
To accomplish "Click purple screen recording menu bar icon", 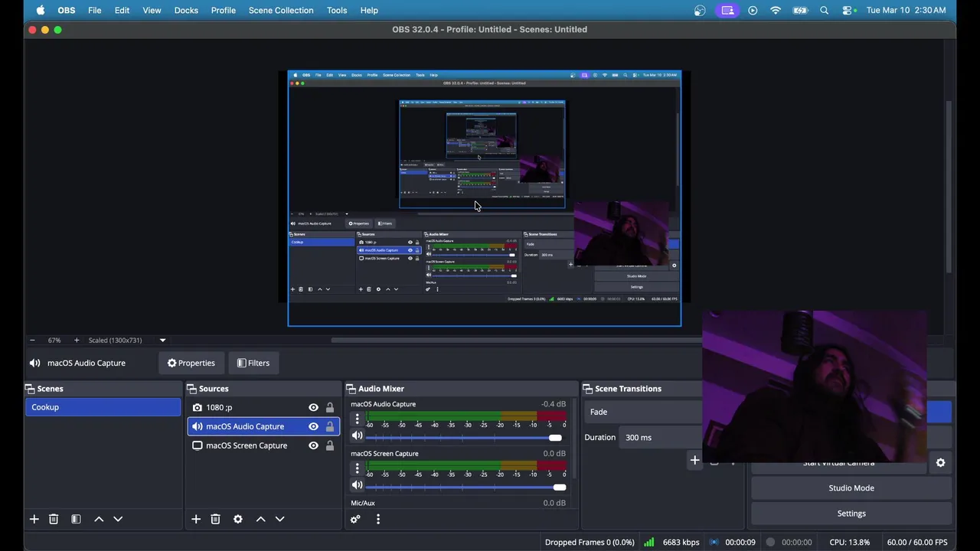I will [x=727, y=11].
